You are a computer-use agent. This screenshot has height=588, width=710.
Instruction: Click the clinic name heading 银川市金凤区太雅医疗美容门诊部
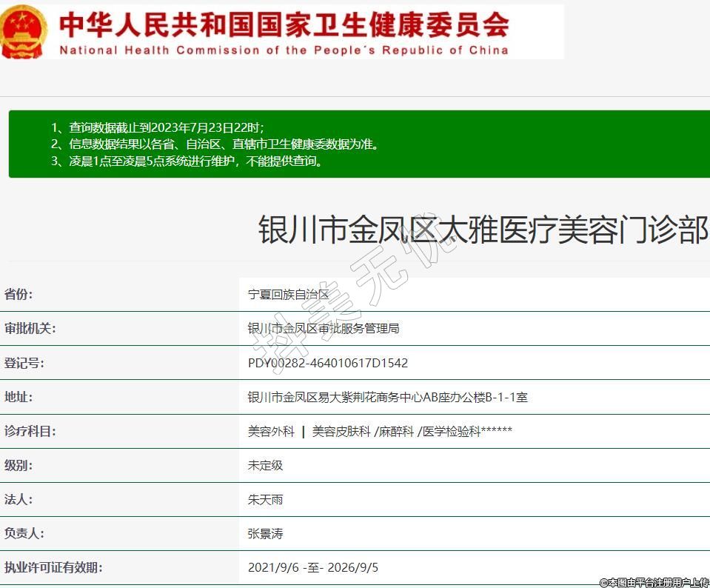[483, 230]
